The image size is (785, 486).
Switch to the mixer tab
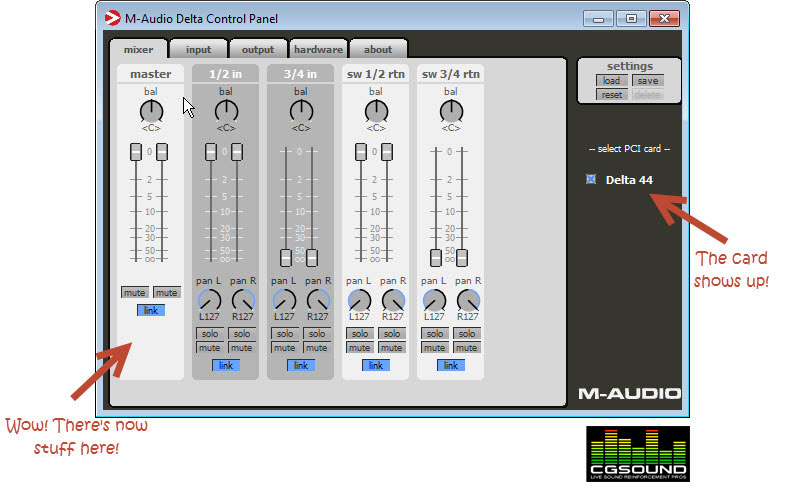click(139, 50)
